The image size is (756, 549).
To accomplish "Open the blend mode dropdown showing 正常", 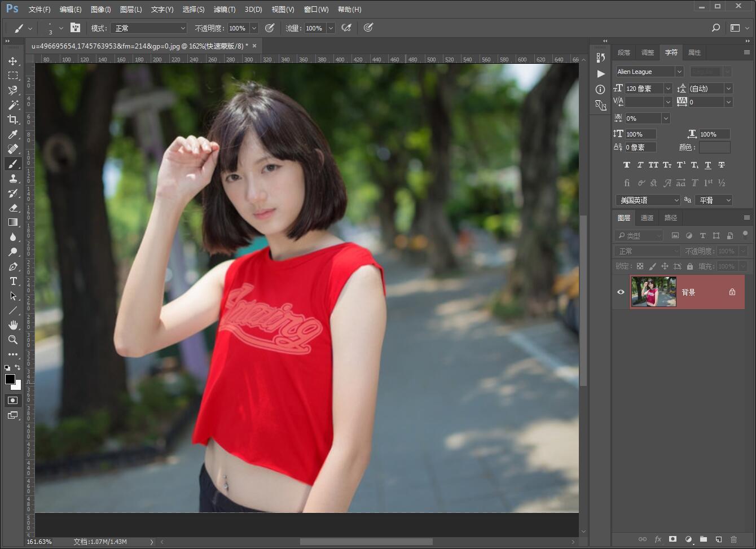I will (148, 28).
